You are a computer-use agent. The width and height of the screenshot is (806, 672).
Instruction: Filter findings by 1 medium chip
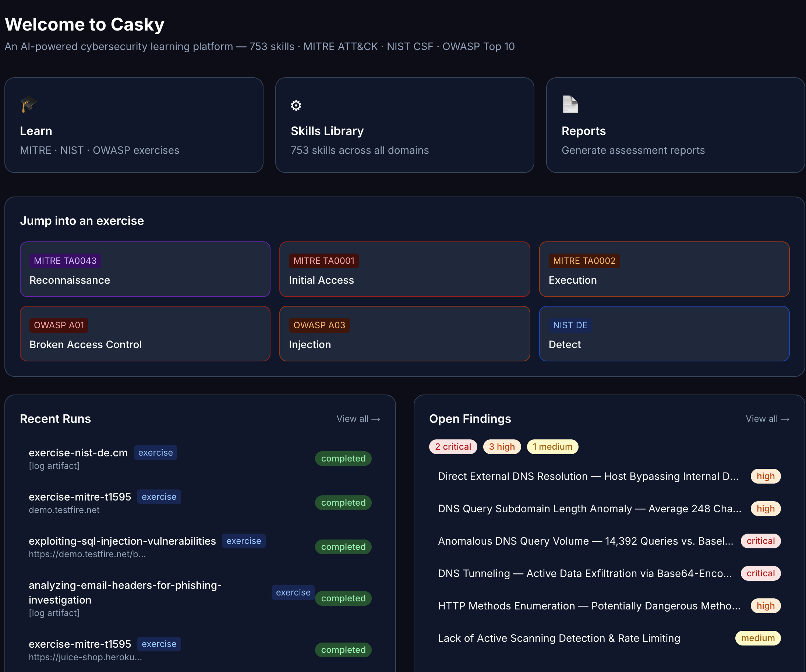pyautogui.click(x=552, y=447)
